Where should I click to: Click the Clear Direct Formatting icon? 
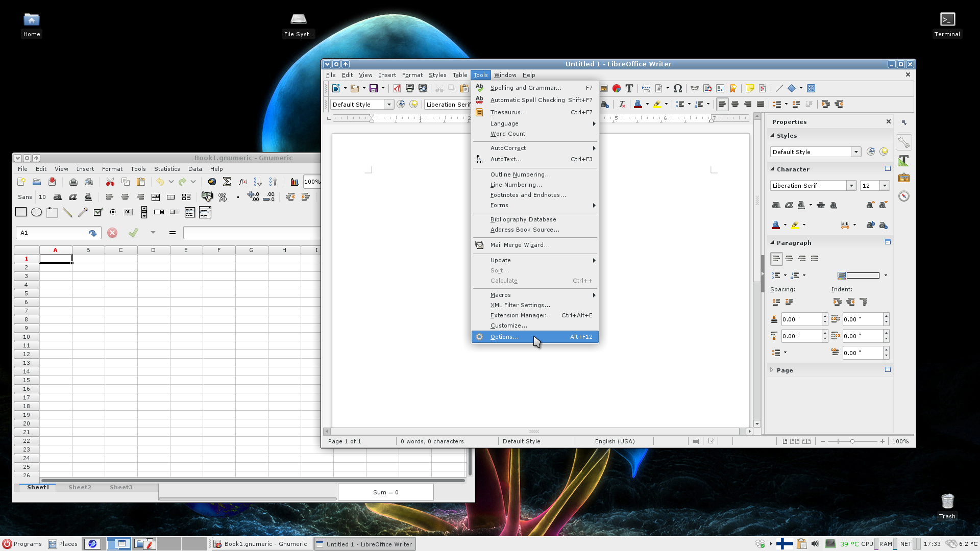(x=622, y=104)
